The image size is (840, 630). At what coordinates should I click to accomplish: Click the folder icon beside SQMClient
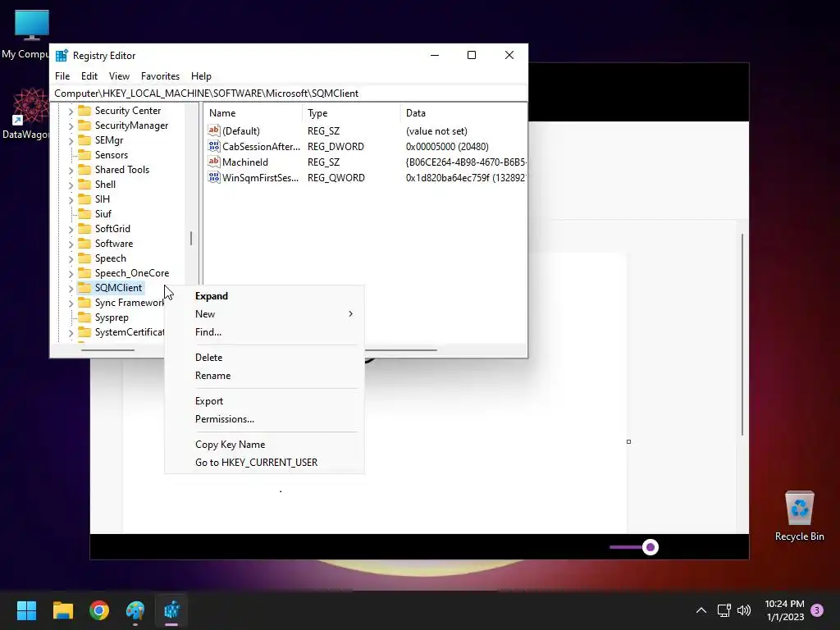pos(84,288)
